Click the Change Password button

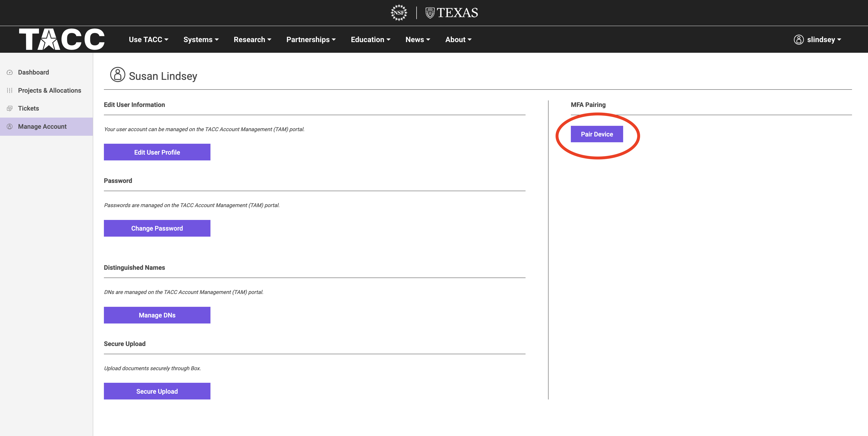(x=157, y=228)
